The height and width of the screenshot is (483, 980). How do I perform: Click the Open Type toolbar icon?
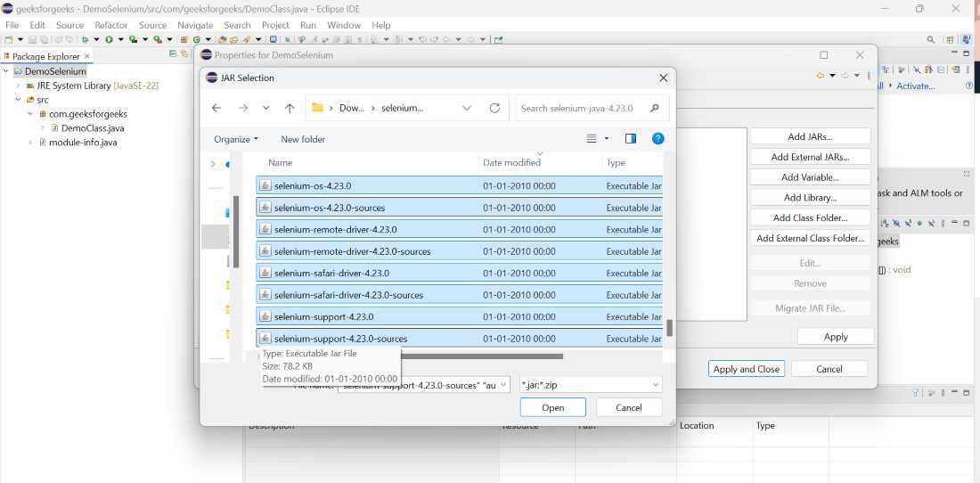pos(222,39)
